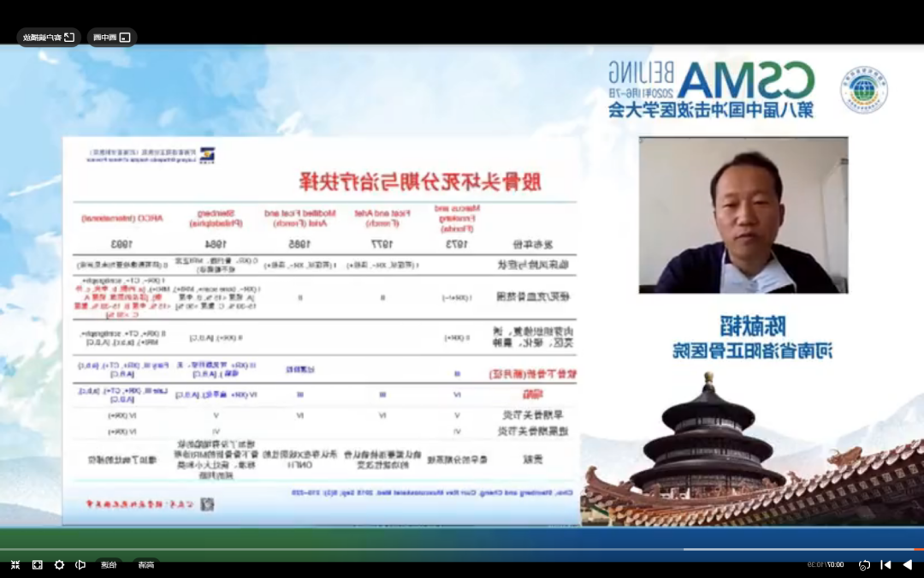Skip to the next video
The height and width of the screenshot is (578, 924).
[885, 564]
